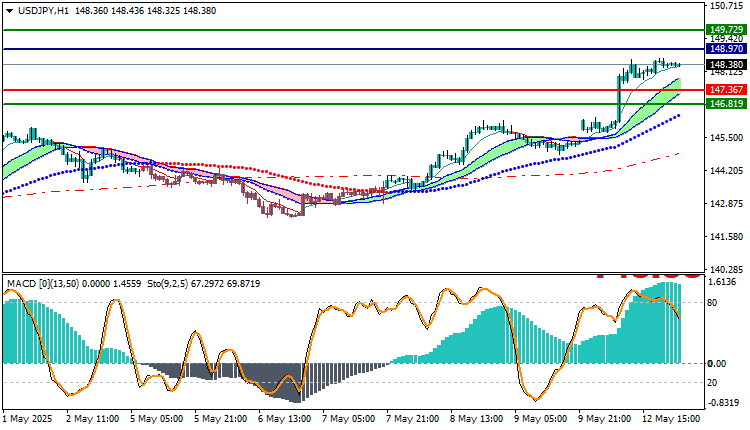This screenshot has height=430, width=750.
Task: Click the 6 May 13:00 time label
Action: coord(284,419)
